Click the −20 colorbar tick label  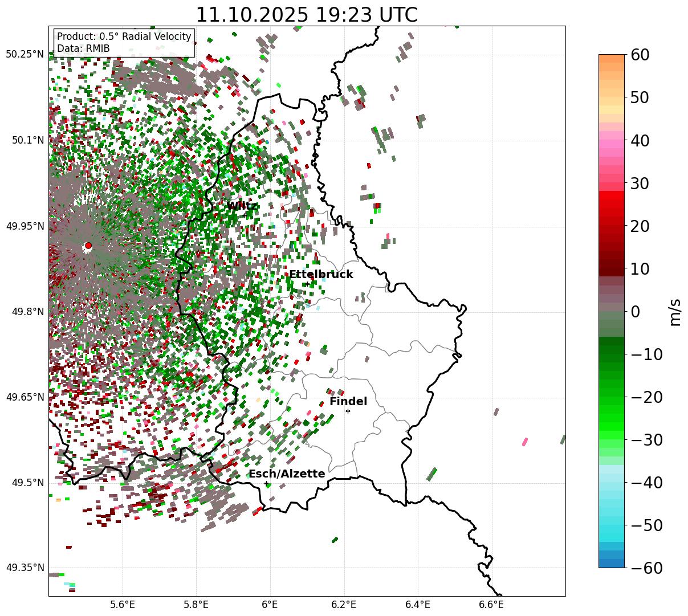click(646, 397)
